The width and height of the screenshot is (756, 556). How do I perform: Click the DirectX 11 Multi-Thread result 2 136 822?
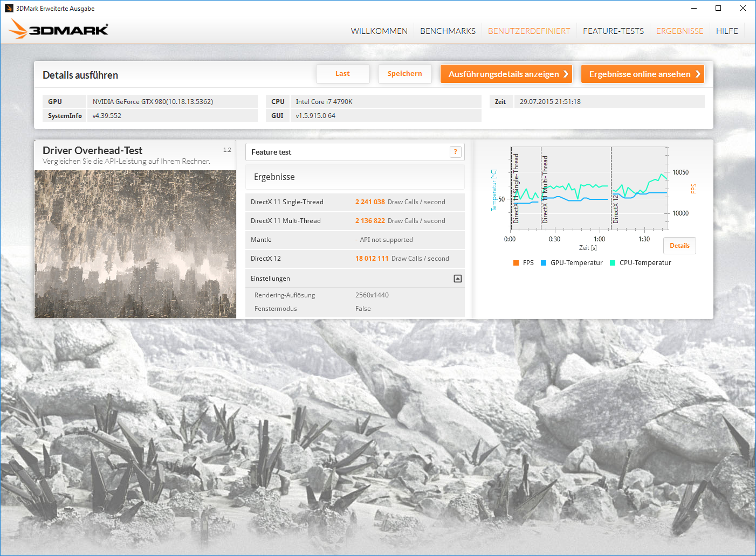[370, 221]
